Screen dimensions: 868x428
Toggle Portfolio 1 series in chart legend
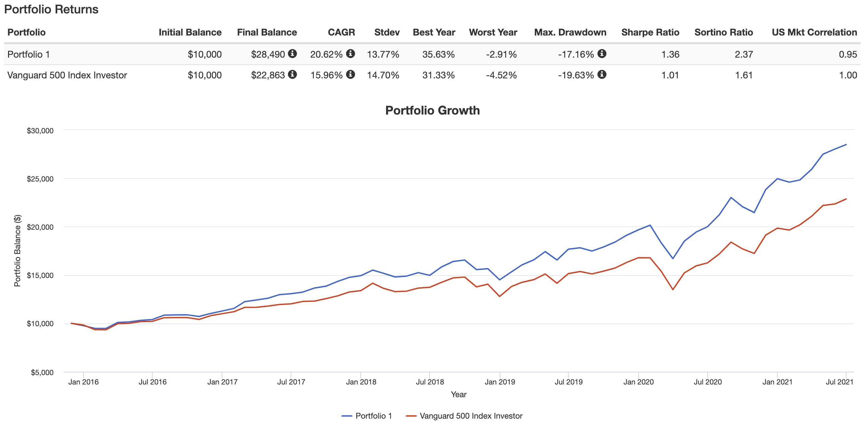click(373, 416)
